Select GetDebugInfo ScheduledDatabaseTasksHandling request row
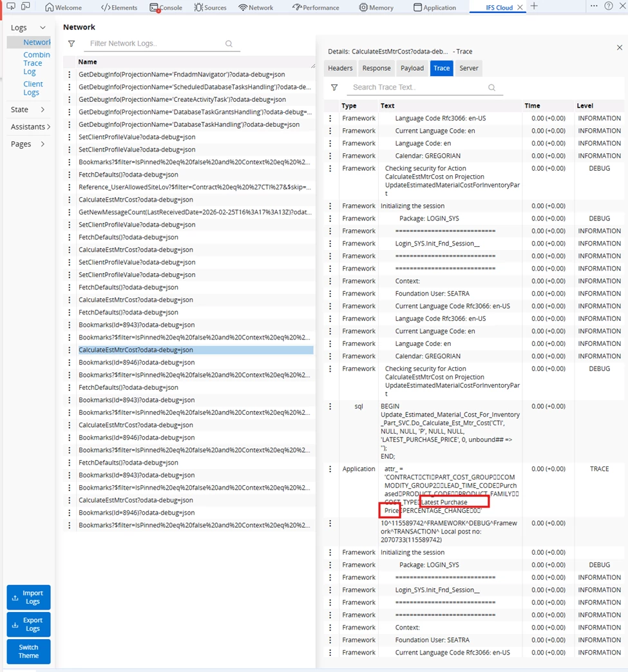Image resolution: width=628 pixels, height=672 pixels. coord(195,87)
